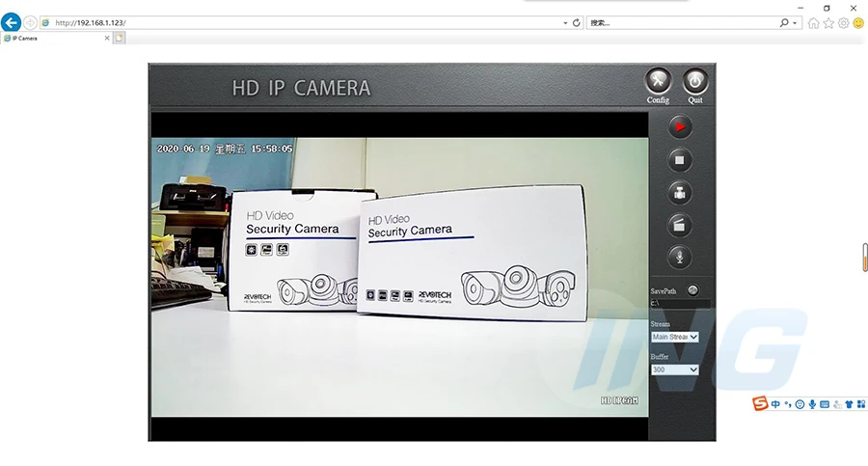Image resolution: width=868 pixels, height=466 pixels.
Task: Click the live camera video feed
Action: (399, 277)
